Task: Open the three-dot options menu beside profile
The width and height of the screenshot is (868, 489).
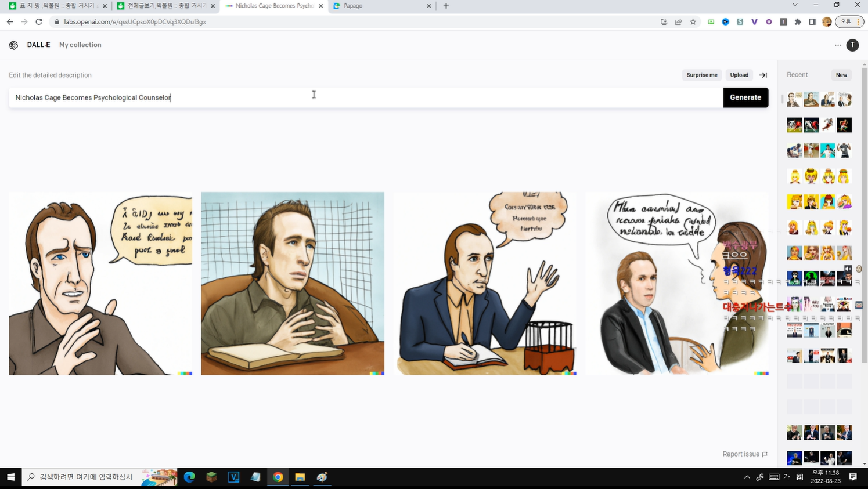Action: click(x=838, y=45)
